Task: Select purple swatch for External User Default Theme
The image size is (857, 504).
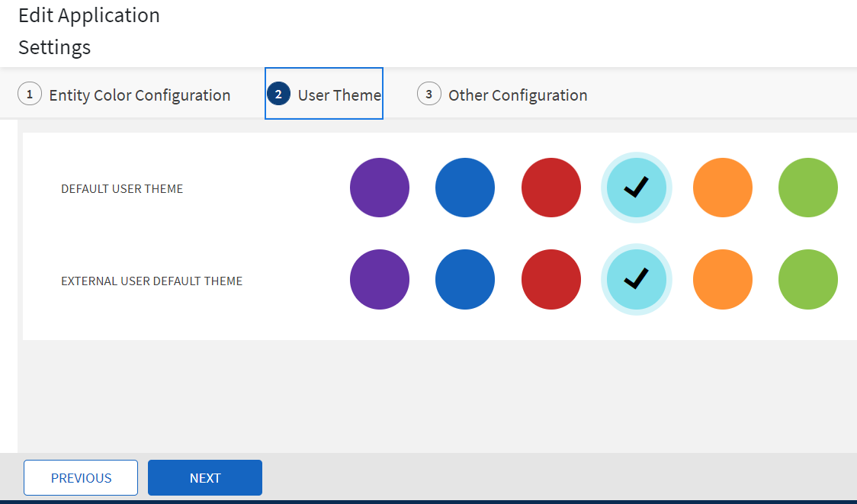Action: [380, 280]
